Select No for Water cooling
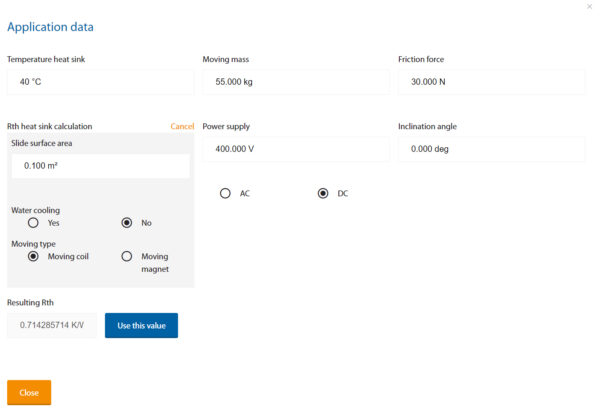Screen dimensions: 600x409 (127, 223)
